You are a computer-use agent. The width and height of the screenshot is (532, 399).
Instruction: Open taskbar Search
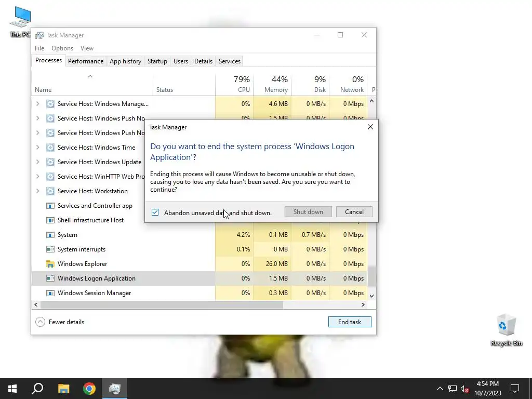pos(37,389)
